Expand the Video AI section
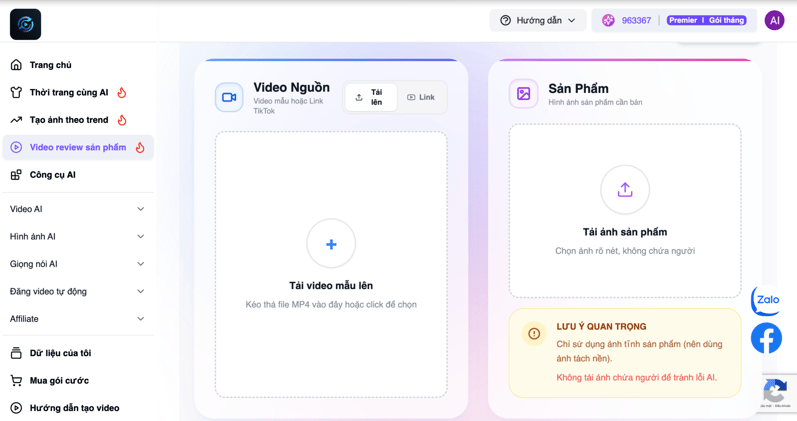797x421 pixels. click(78, 209)
